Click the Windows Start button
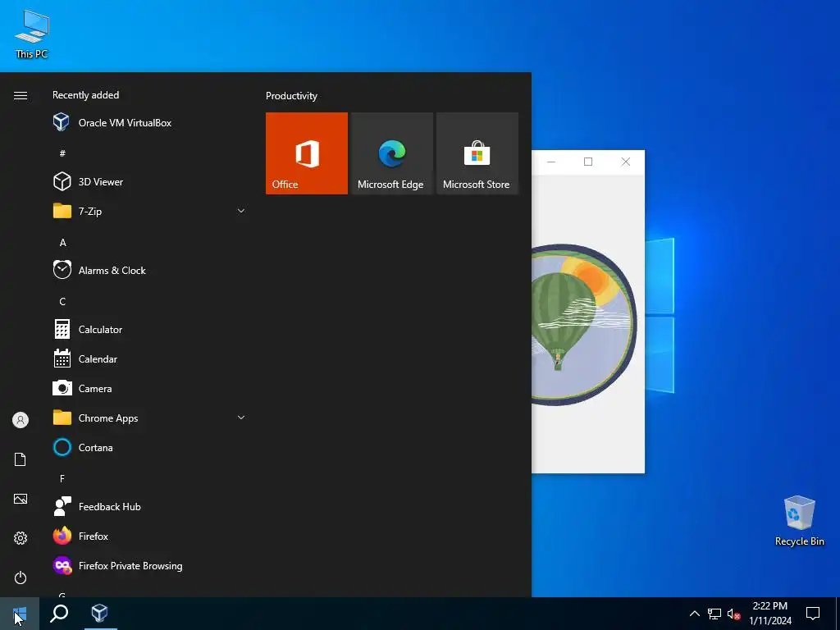 coord(20,614)
